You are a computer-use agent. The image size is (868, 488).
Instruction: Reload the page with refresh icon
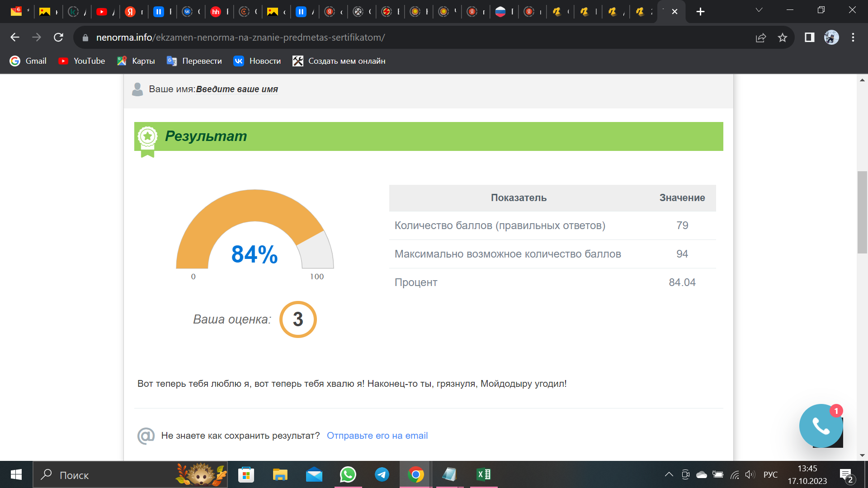click(58, 38)
